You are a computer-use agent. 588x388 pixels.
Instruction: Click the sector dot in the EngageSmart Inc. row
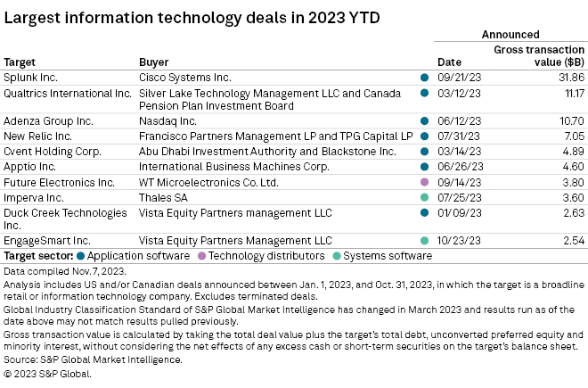[424, 241]
